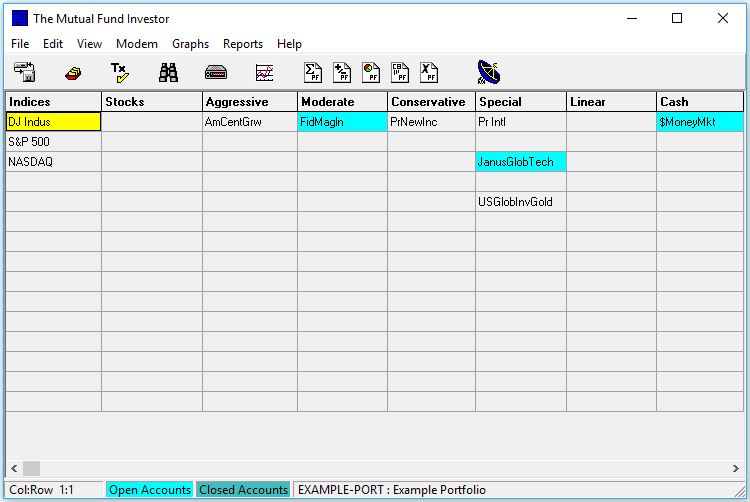Close The Mutual Fund Investor window
Image resolution: width=750 pixels, height=502 pixels.
[723, 18]
